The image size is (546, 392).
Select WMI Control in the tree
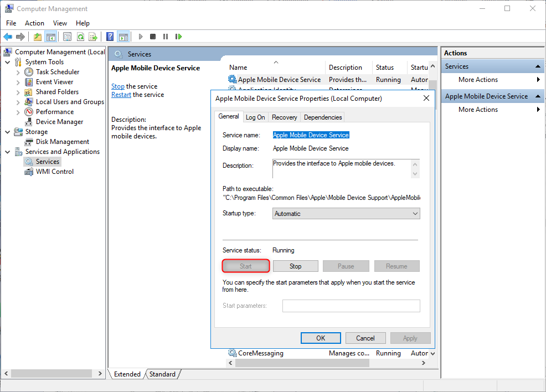(x=55, y=172)
